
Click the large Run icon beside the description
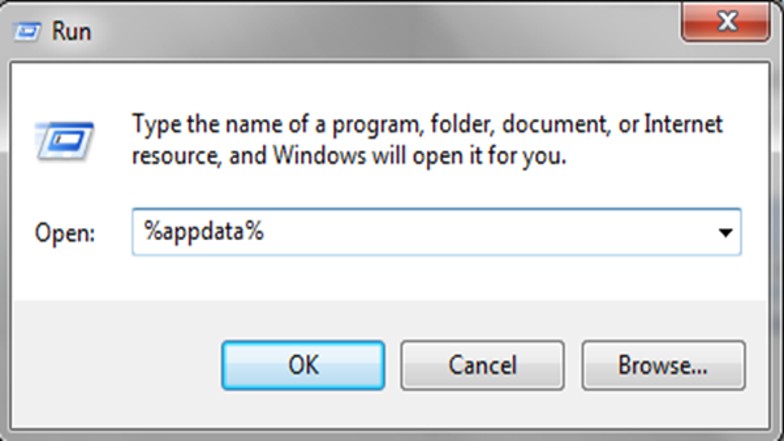click(65, 142)
